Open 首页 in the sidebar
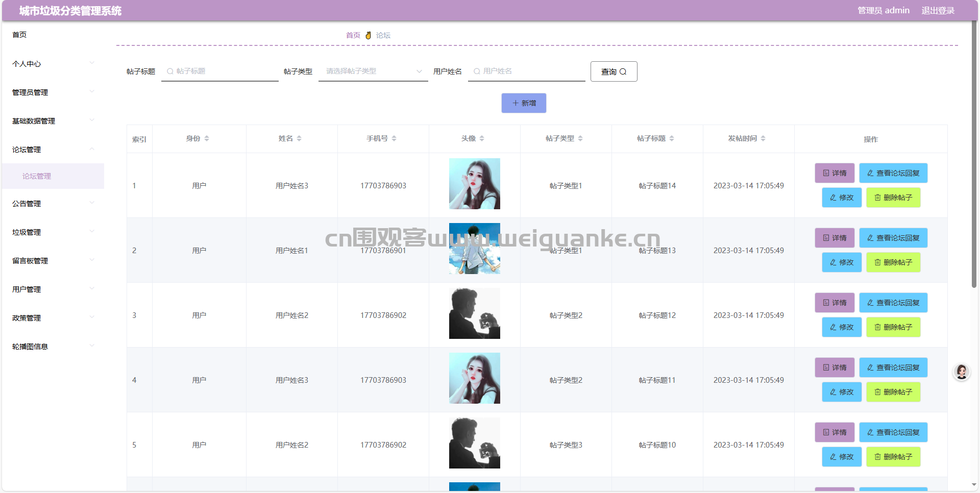980x493 pixels. point(53,35)
